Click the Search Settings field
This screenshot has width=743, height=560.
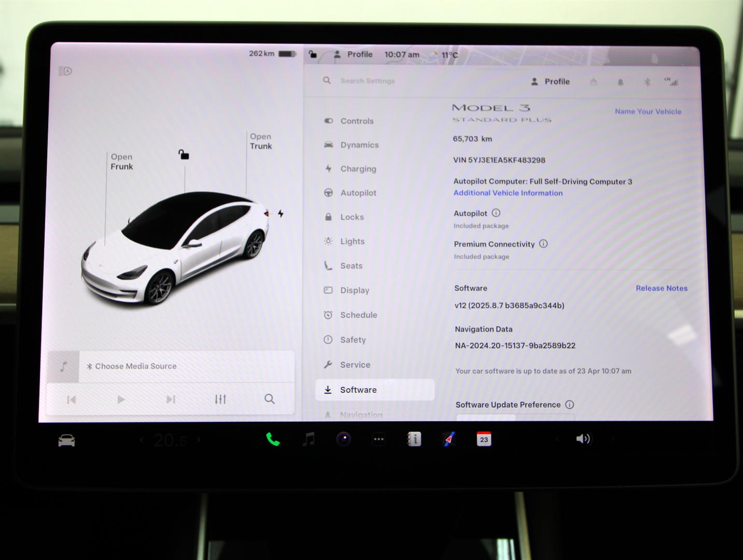368,81
